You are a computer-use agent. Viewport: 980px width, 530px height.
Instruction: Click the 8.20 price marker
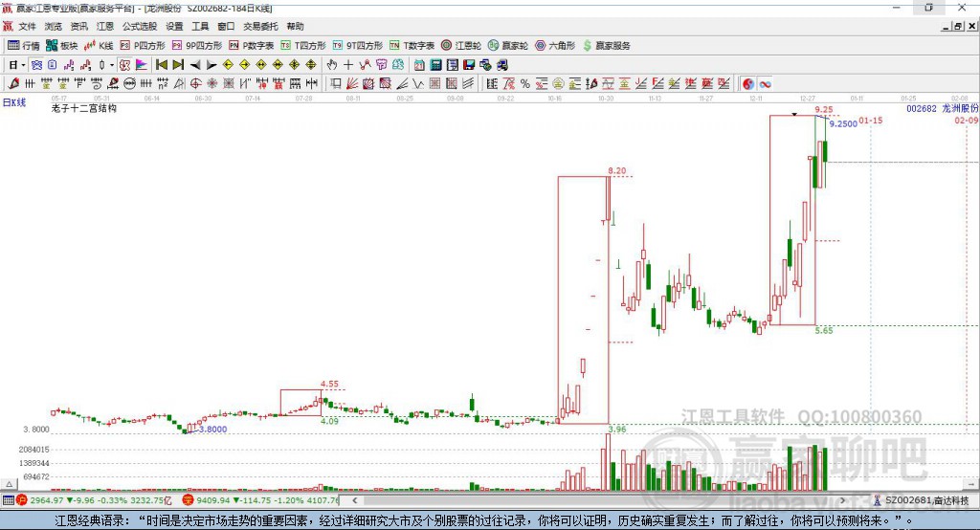pos(616,170)
